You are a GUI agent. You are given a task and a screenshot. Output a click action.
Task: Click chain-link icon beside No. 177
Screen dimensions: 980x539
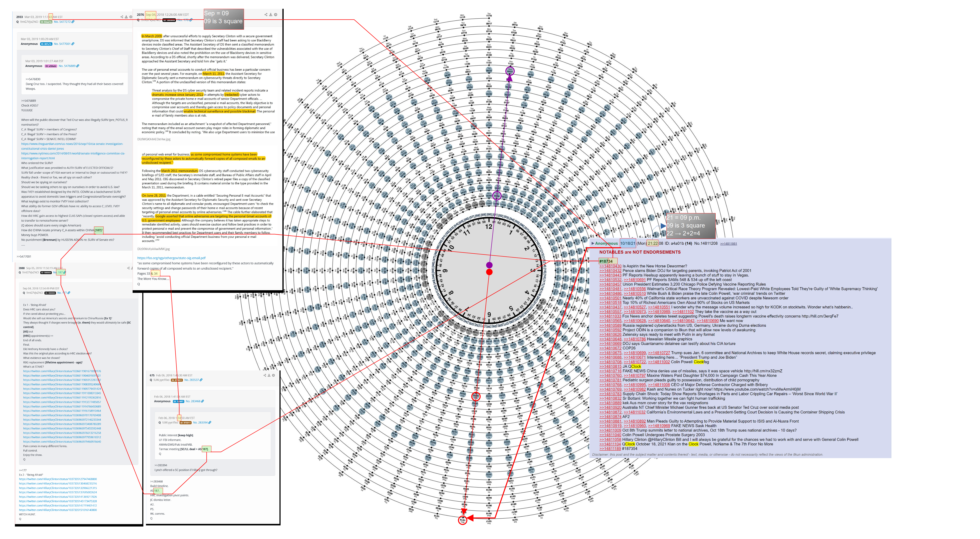[69, 293]
